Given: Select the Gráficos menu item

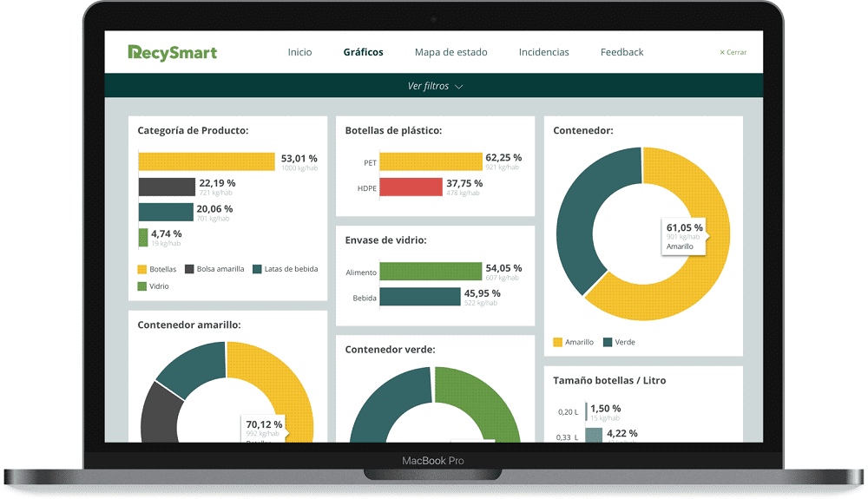Looking at the screenshot, I should [x=363, y=52].
